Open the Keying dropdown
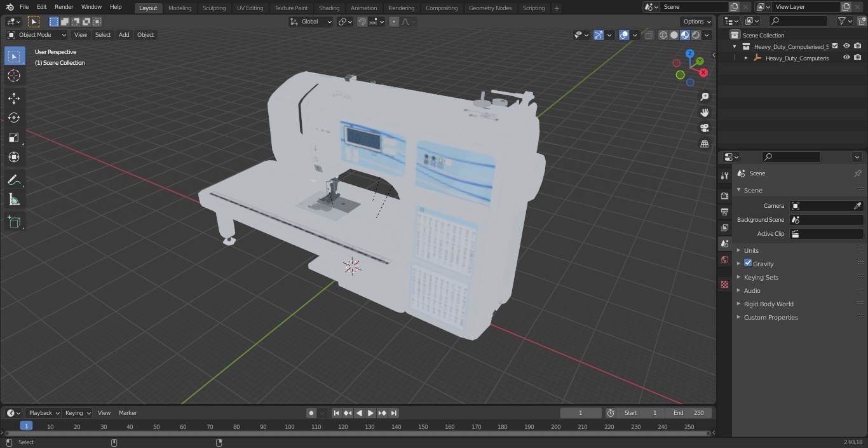The height and width of the screenshot is (448, 868). 78,413
